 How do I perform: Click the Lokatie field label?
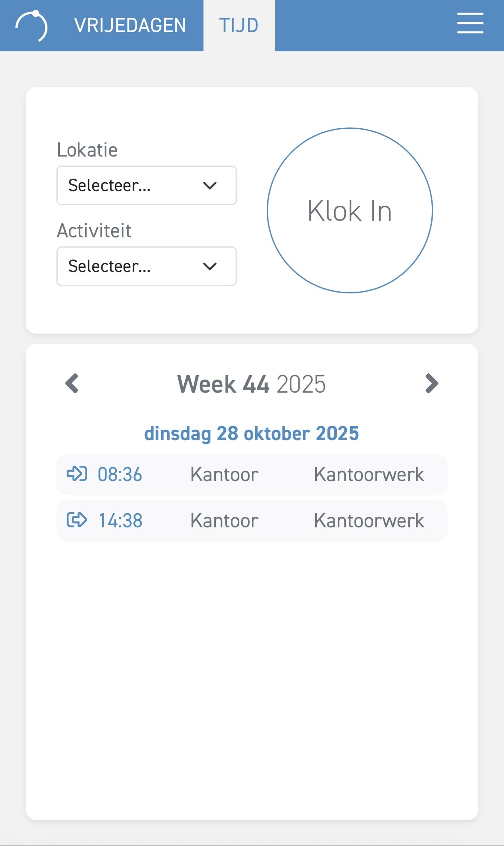pos(87,150)
